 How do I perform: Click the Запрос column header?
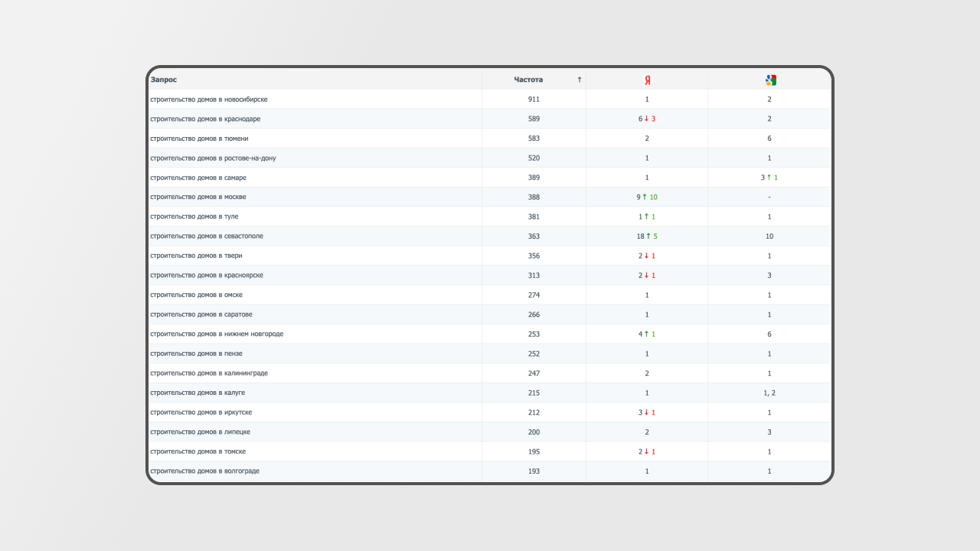164,80
